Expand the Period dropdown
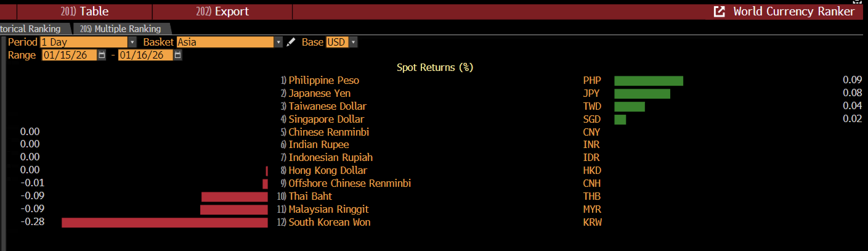Viewport: 868px width, 251px height. 132,42
